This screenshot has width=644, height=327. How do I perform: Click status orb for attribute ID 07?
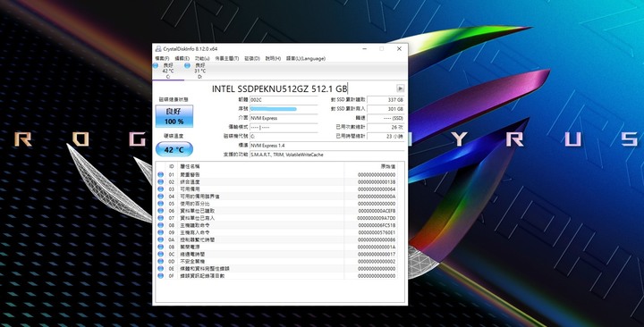pyautogui.click(x=161, y=218)
